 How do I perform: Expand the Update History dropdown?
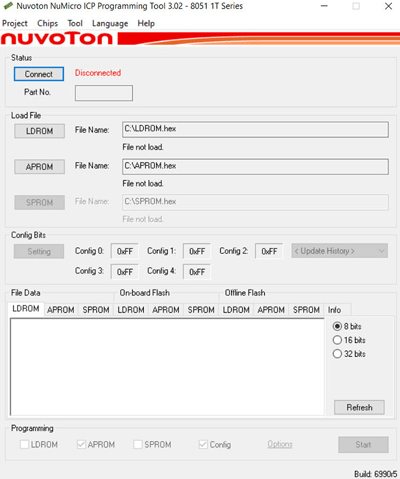pos(339,251)
